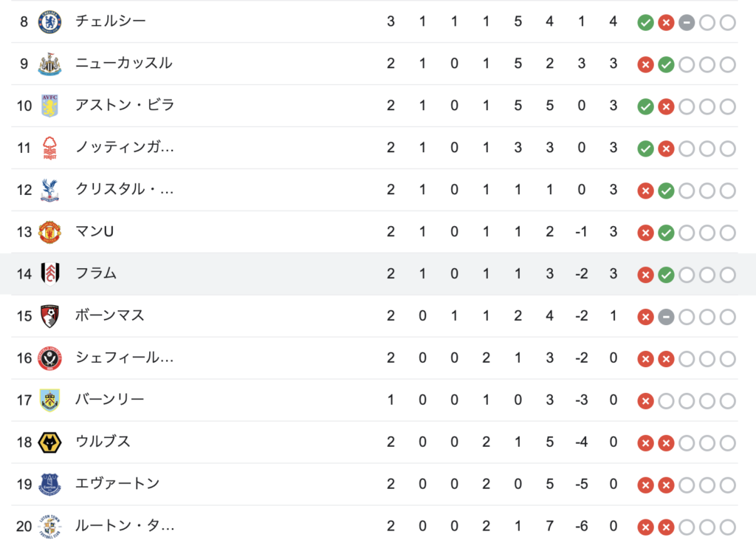This screenshot has width=756, height=557.
Task: Click Bournemouth's grey draw result icon
Action: click(x=666, y=317)
